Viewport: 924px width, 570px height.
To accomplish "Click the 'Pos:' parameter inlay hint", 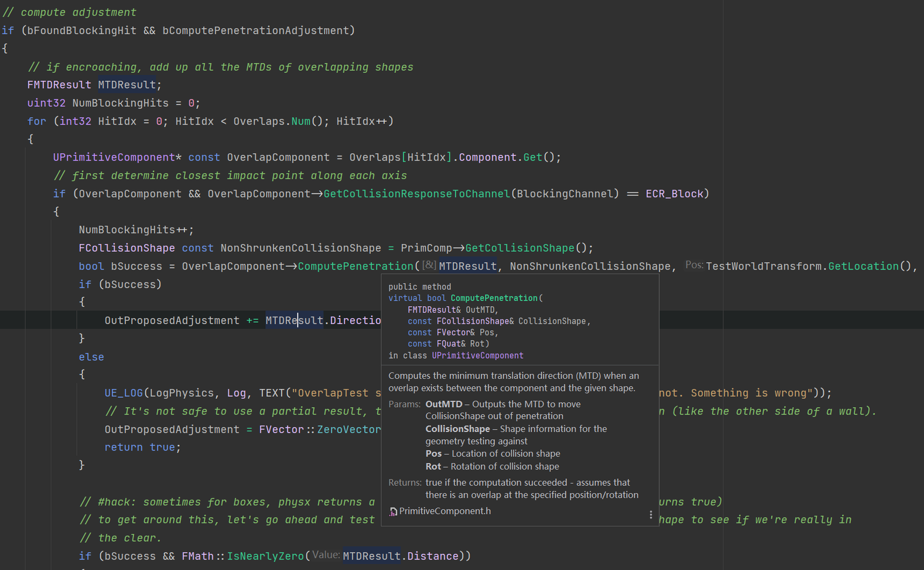I will coord(694,265).
